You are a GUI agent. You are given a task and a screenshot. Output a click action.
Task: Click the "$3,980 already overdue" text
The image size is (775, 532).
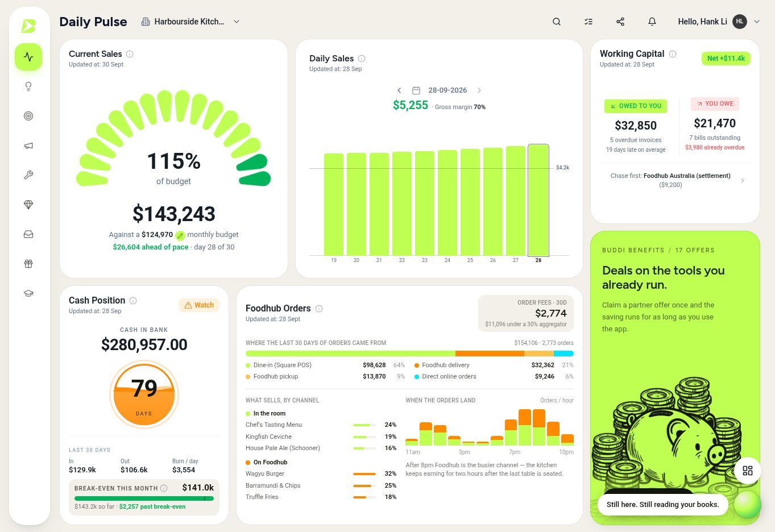tap(715, 147)
